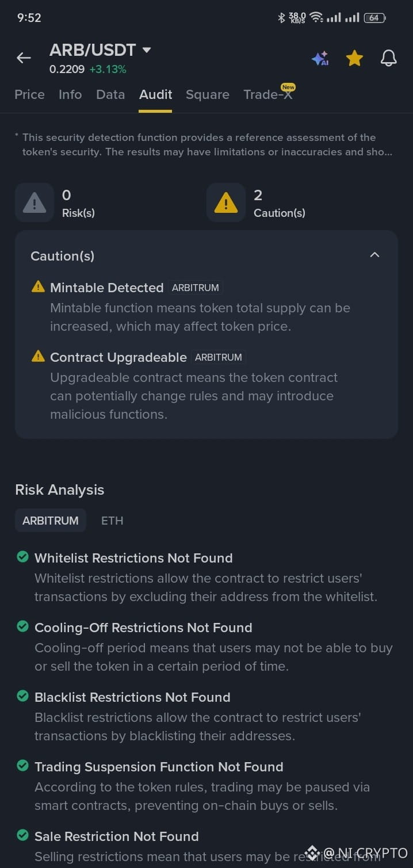
Task: Tap the back arrow icon
Action: pyautogui.click(x=24, y=58)
